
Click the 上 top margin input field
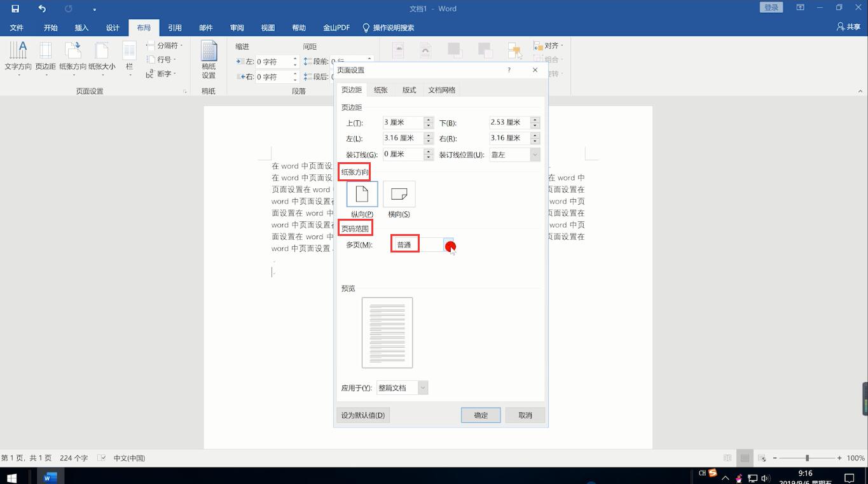click(x=403, y=122)
